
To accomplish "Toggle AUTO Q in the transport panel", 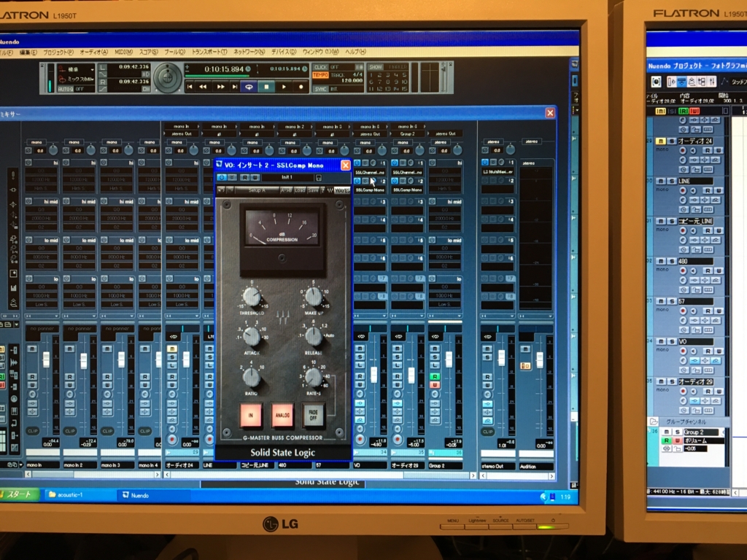I will click(x=65, y=89).
